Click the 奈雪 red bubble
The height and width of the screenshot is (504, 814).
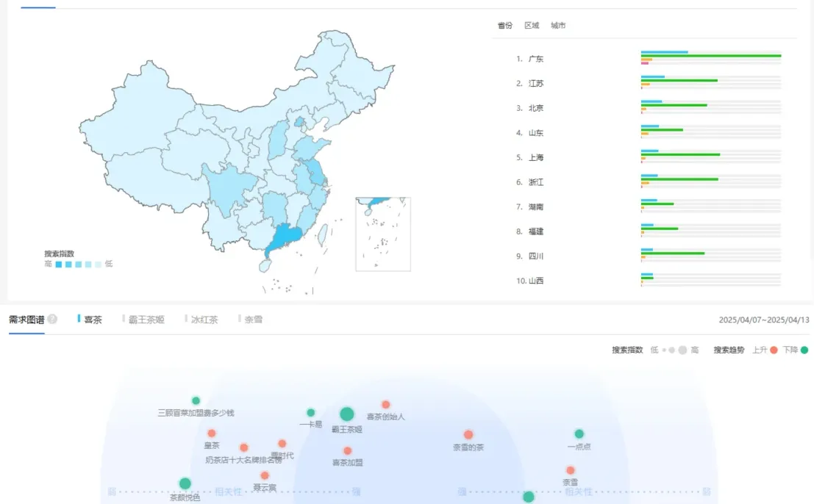click(571, 470)
